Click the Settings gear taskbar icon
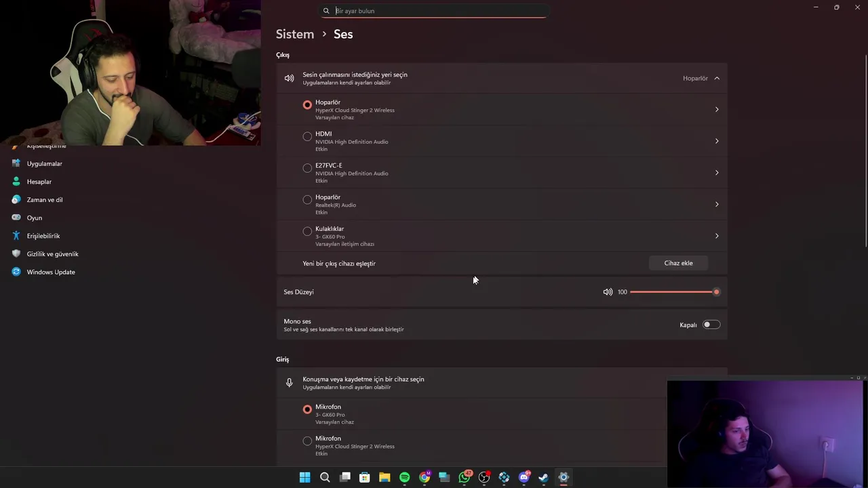 point(564,477)
